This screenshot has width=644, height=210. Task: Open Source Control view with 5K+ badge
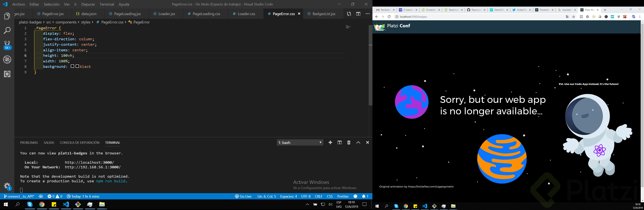click(x=7, y=45)
